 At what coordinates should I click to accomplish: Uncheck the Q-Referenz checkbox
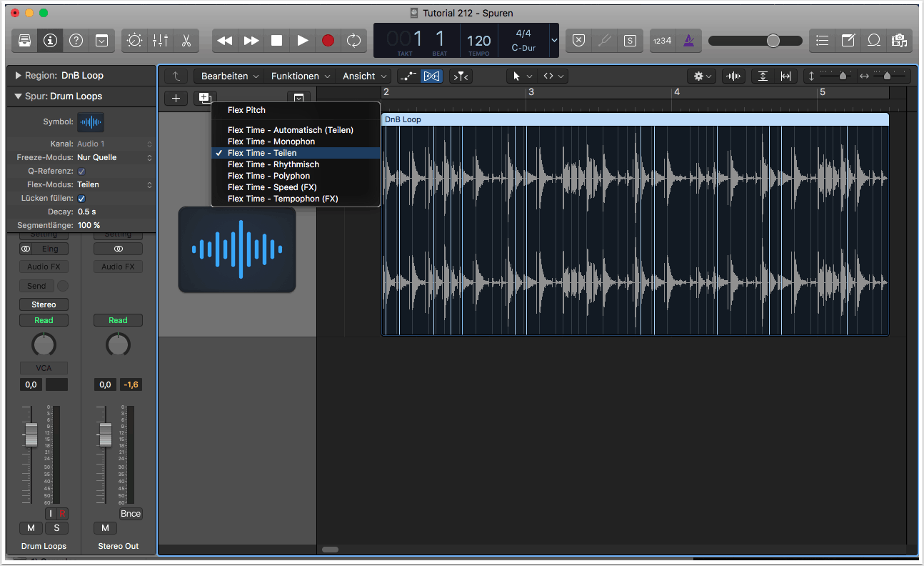tap(81, 171)
